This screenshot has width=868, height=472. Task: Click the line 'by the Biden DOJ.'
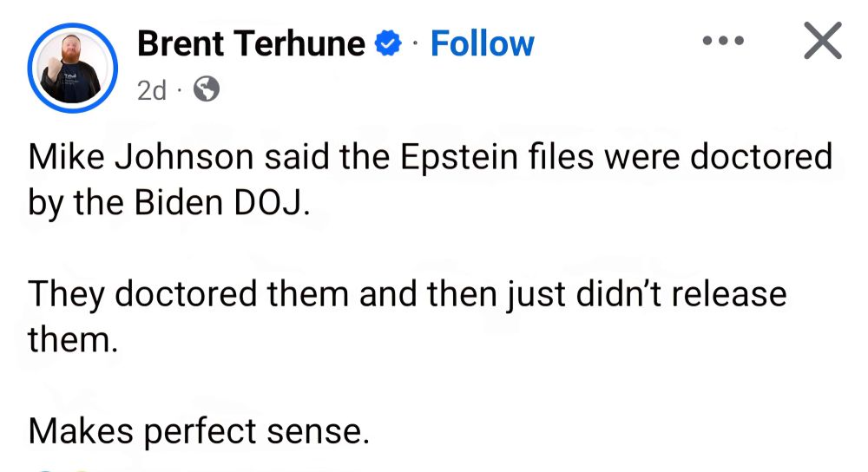pyautogui.click(x=169, y=203)
